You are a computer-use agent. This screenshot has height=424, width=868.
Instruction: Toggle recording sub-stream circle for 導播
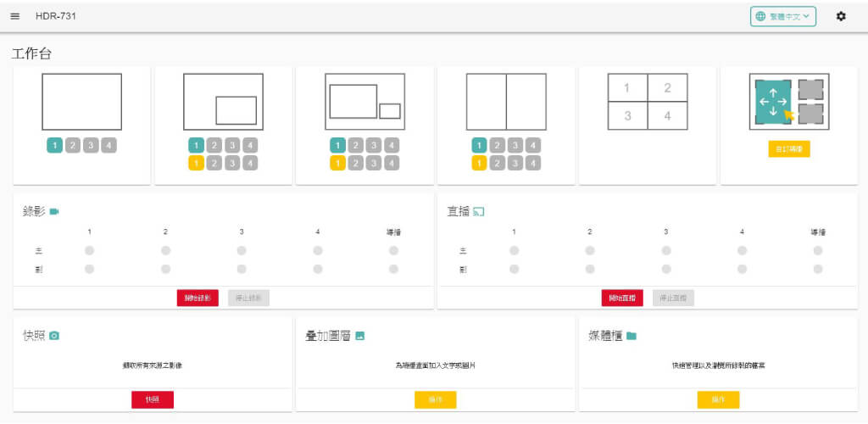(393, 269)
